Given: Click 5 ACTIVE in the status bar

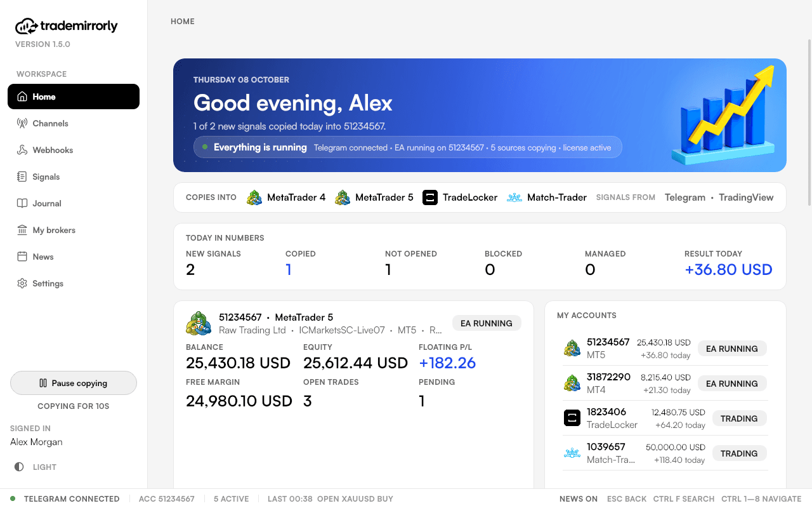Looking at the screenshot, I should (231, 498).
